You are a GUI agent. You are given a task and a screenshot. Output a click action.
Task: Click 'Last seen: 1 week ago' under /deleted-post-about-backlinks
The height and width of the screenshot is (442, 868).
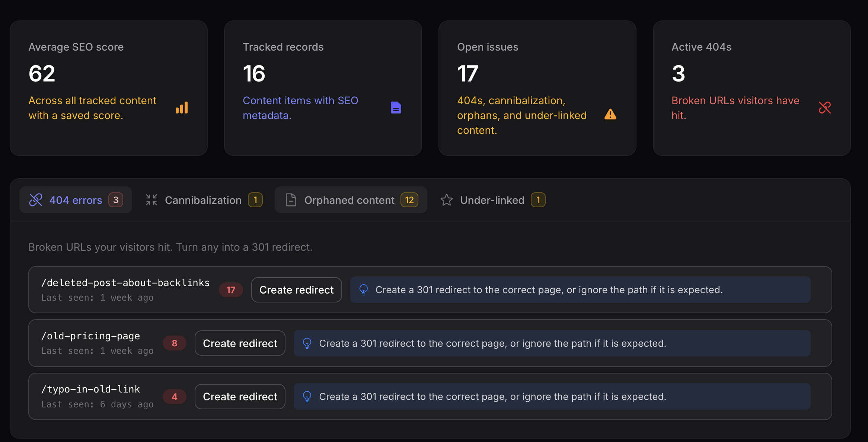pos(97,298)
